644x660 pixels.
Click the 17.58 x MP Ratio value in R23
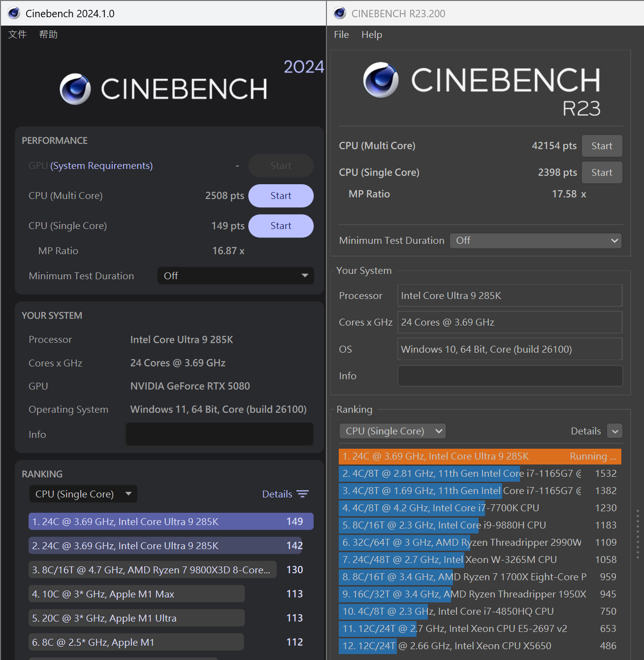click(569, 194)
